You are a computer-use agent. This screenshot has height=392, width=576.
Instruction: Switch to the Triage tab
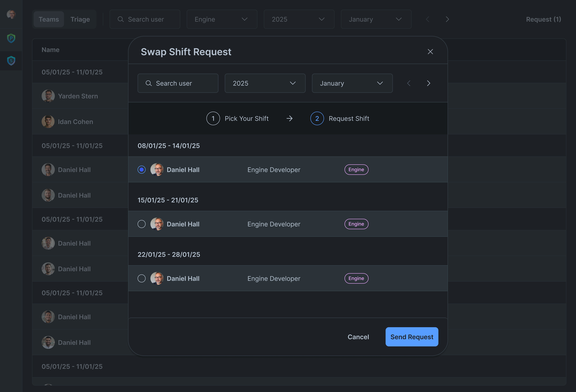click(80, 19)
